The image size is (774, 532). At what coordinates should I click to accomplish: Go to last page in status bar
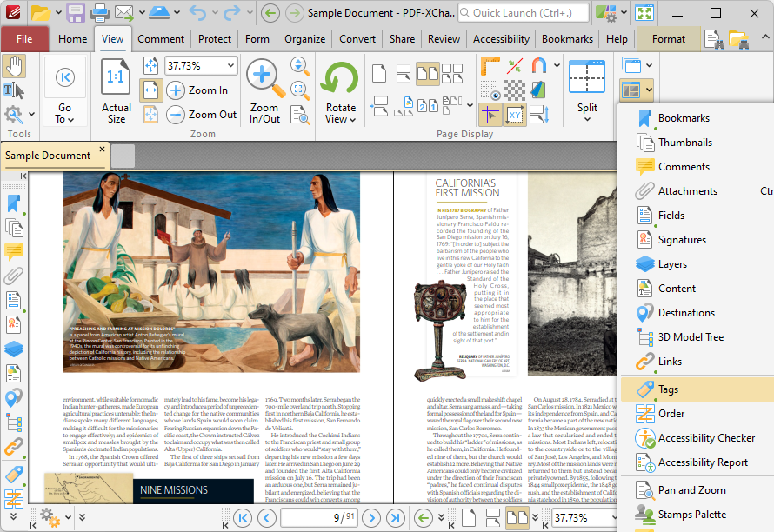(x=396, y=518)
